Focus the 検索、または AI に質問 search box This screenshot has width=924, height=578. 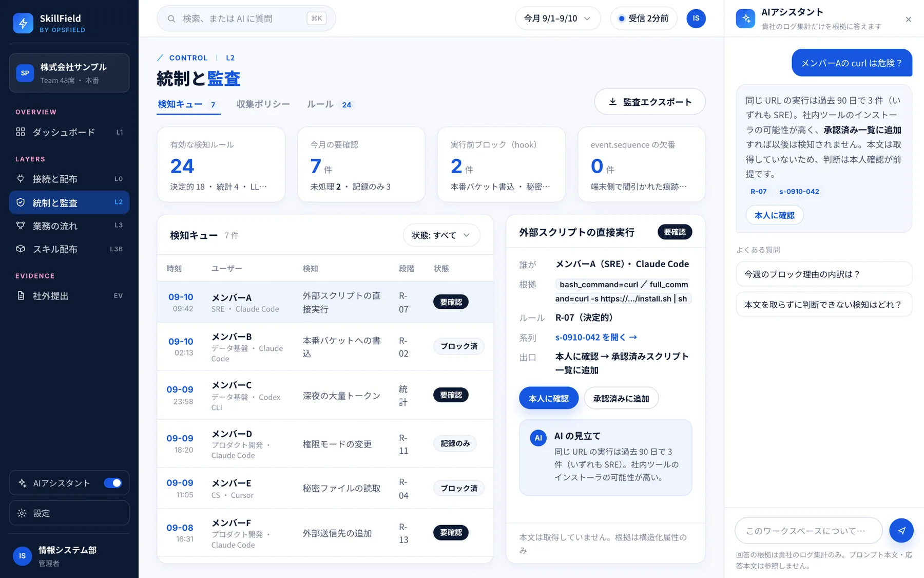[246, 18]
